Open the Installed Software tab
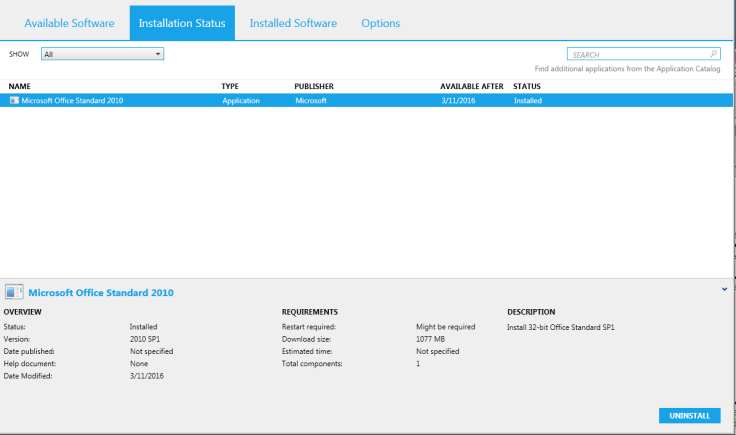736x435 pixels. [x=293, y=23]
